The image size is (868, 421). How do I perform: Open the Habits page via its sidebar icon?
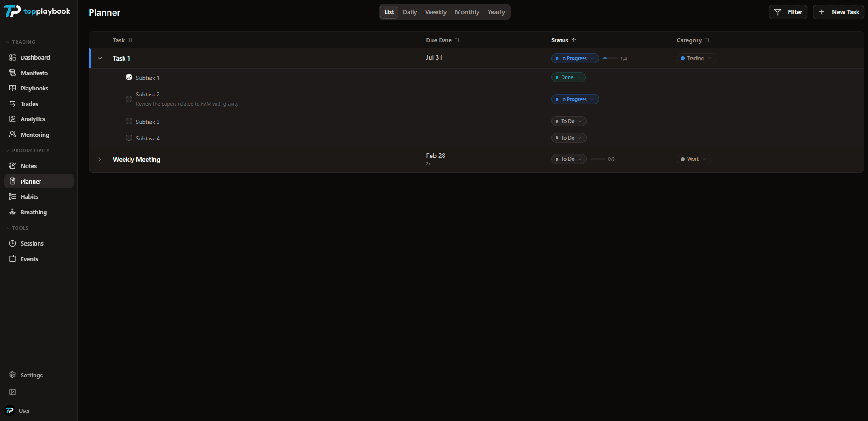coord(13,196)
